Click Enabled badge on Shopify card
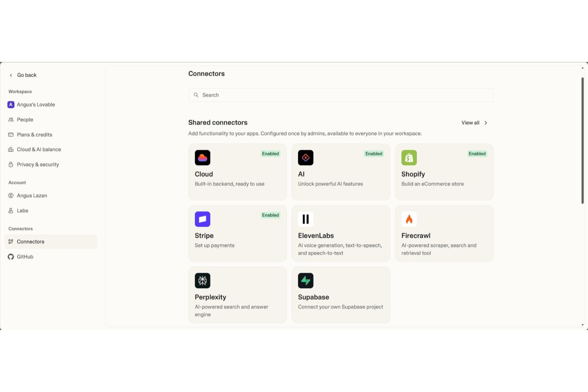588x392 pixels. point(477,154)
